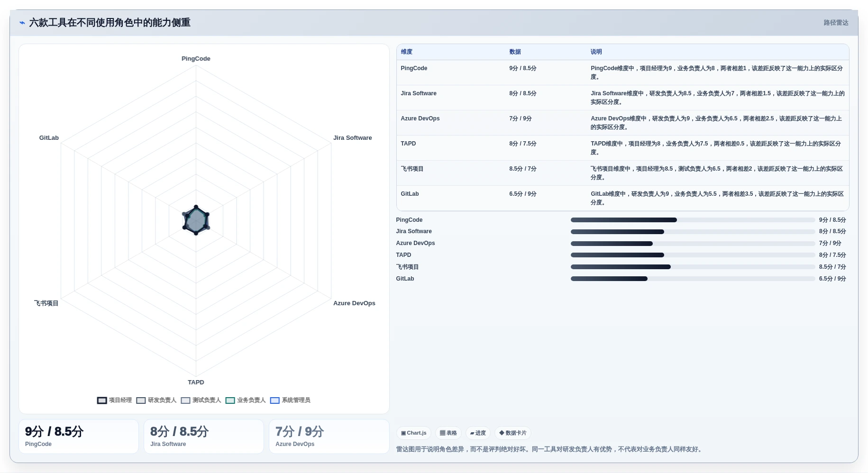Click the 数据卡片 tag chip
Image resolution: width=868 pixels, height=473 pixels.
(x=513, y=433)
